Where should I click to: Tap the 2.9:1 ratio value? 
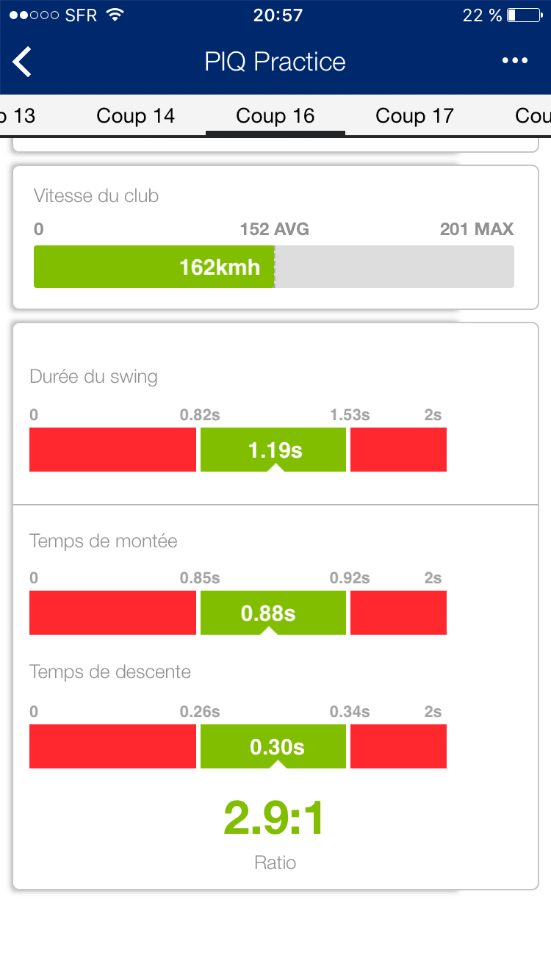coord(274,818)
